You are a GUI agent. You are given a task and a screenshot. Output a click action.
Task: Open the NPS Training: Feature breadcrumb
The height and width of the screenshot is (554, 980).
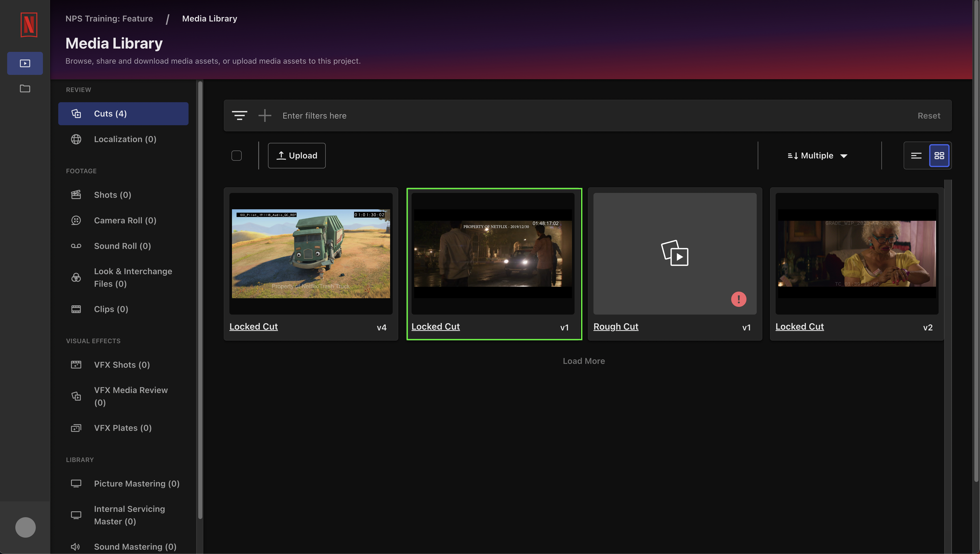click(x=109, y=19)
